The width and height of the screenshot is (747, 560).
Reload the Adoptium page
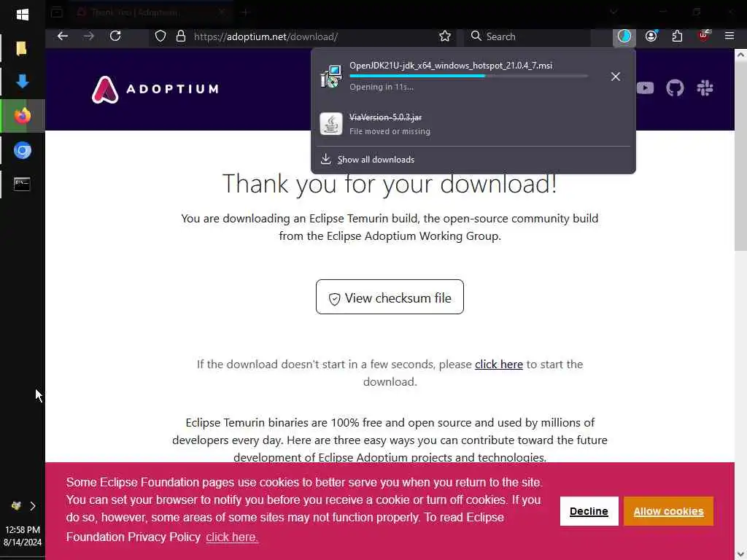click(115, 36)
